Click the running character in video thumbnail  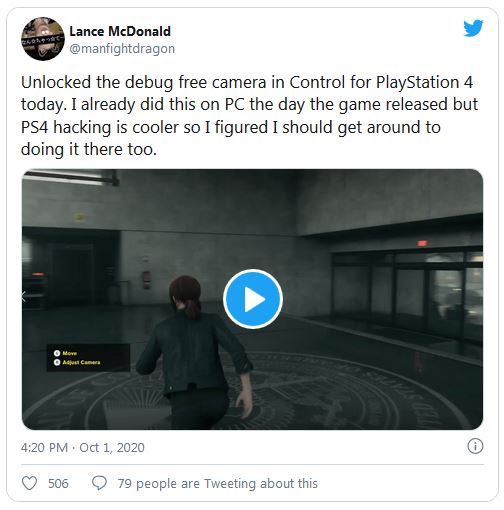pyautogui.click(x=193, y=352)
